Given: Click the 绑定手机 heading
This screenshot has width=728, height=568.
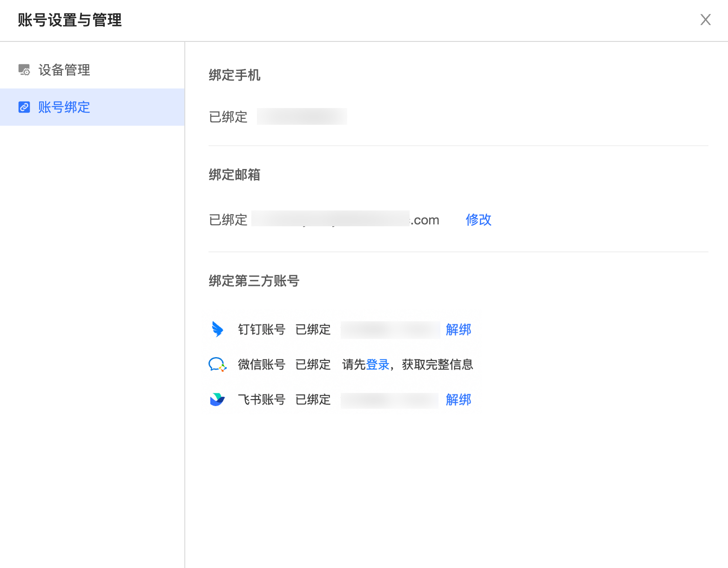Looking at the screenshot, I should 235,75.
